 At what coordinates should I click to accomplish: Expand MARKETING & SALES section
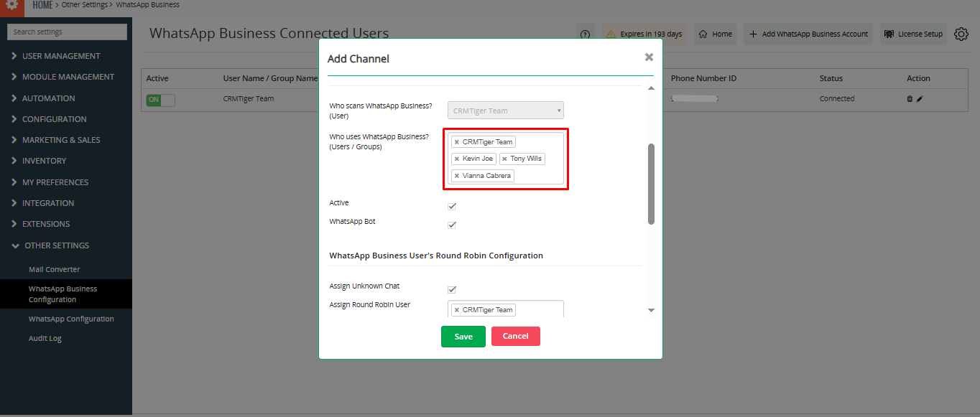pyautogui.click(x=55, y=140)
